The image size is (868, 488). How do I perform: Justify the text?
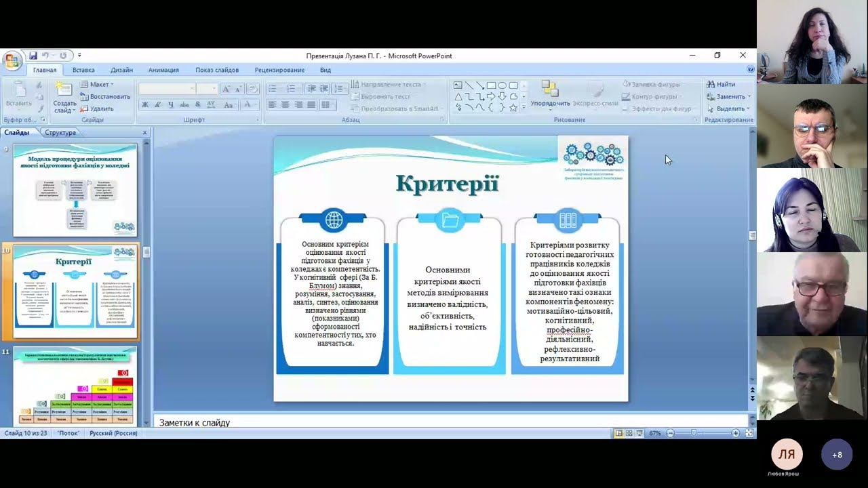coord(311,104)
